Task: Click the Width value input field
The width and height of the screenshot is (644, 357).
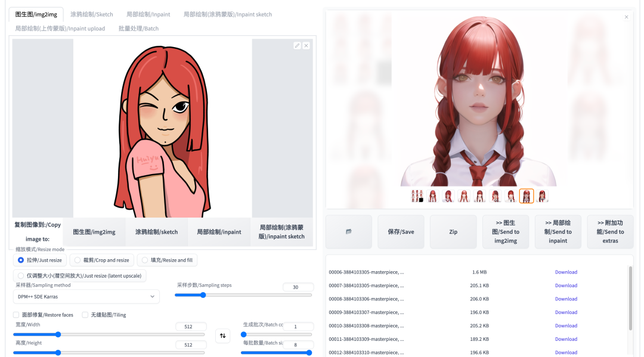Action: [191, 327]
